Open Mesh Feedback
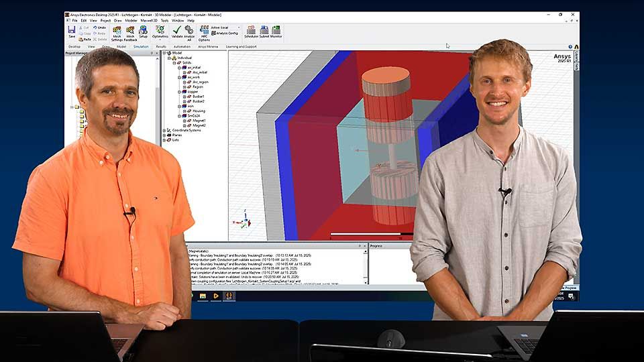This screenshot has height=362, width=644. click(x=130, y=34)
